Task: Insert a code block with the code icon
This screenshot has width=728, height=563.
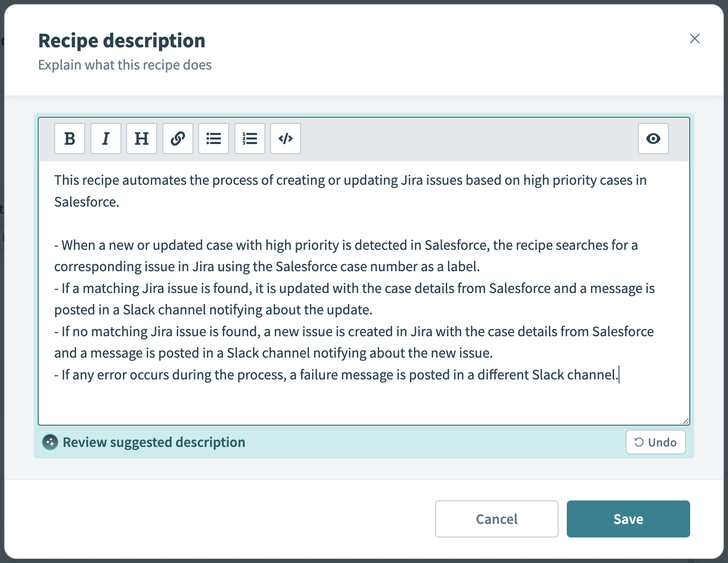Action: click(x=285, y=139)
